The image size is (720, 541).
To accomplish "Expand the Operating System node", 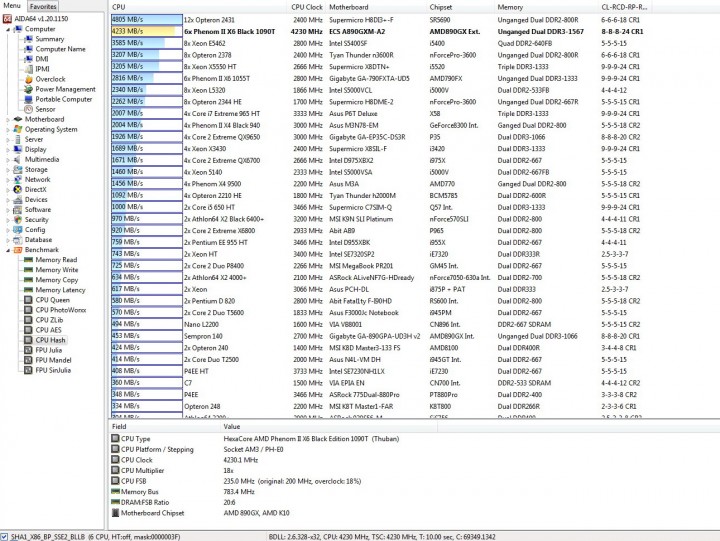I will (8, 130).
